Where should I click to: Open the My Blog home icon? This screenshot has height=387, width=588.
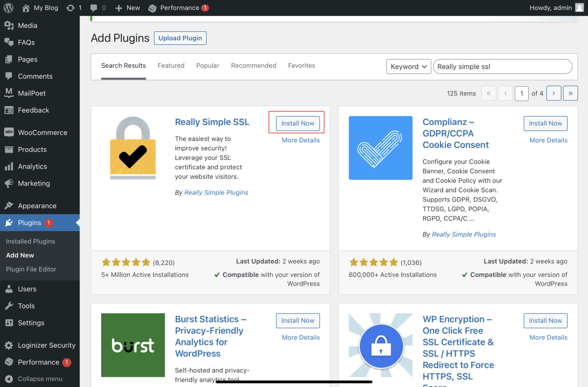[x=26, y=8]
